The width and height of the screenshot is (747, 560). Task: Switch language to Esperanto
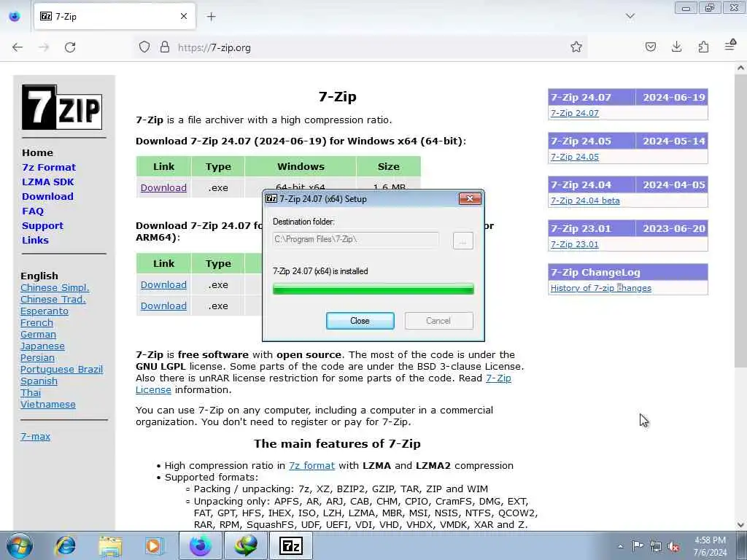pos(44,311)
